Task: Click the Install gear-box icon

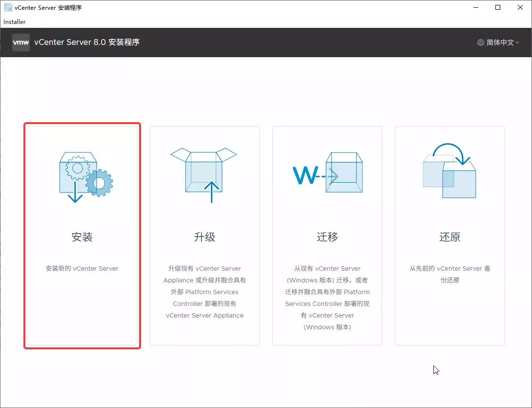Action: pyautogui.click(x=86, y=177)
